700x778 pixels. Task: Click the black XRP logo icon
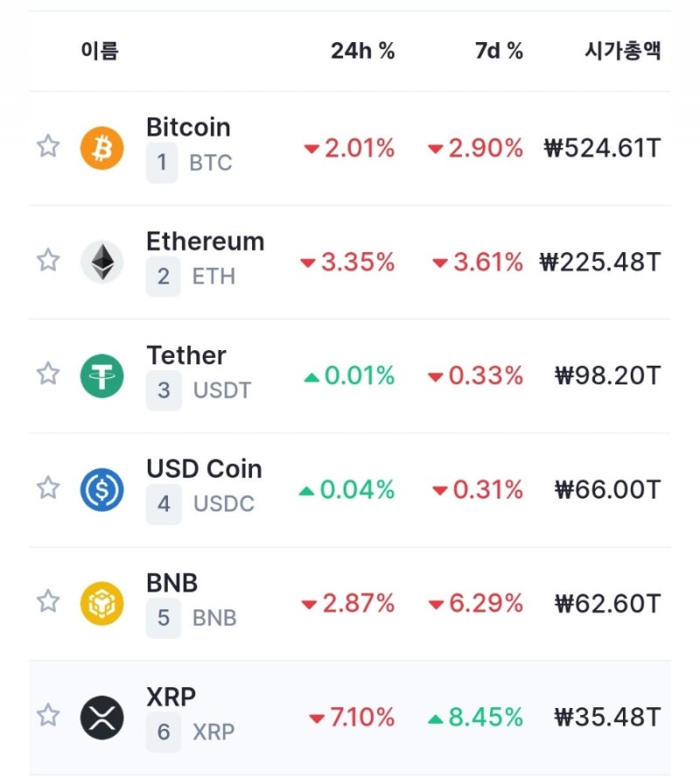coord(101,717)
